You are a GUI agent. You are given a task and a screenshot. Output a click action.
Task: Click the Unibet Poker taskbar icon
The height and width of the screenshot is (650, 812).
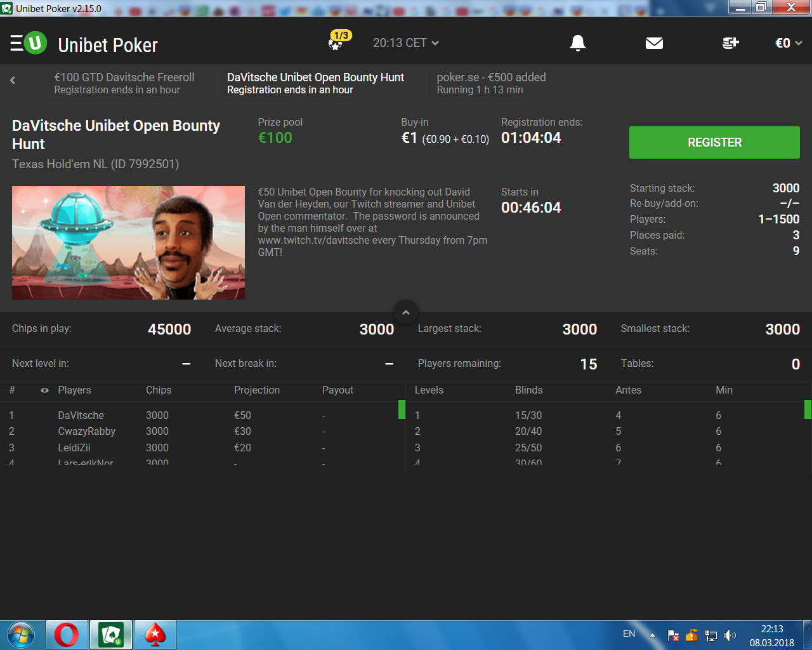(x=111, y=635)
